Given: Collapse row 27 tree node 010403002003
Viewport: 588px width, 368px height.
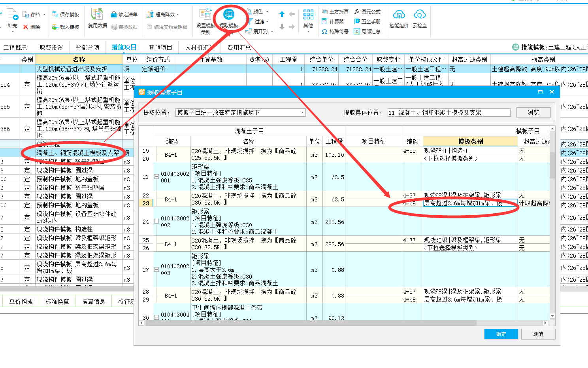Looking at the screenshot, I should point(156,270).
